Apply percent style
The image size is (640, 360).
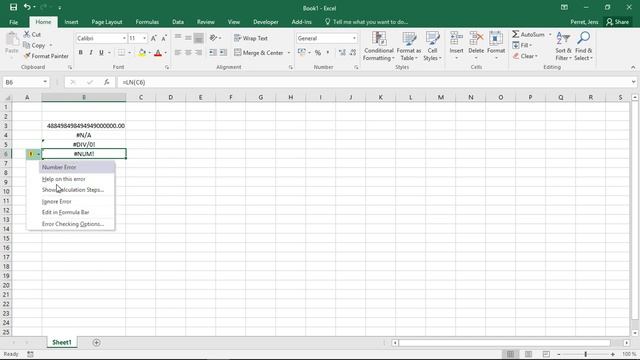318,53
